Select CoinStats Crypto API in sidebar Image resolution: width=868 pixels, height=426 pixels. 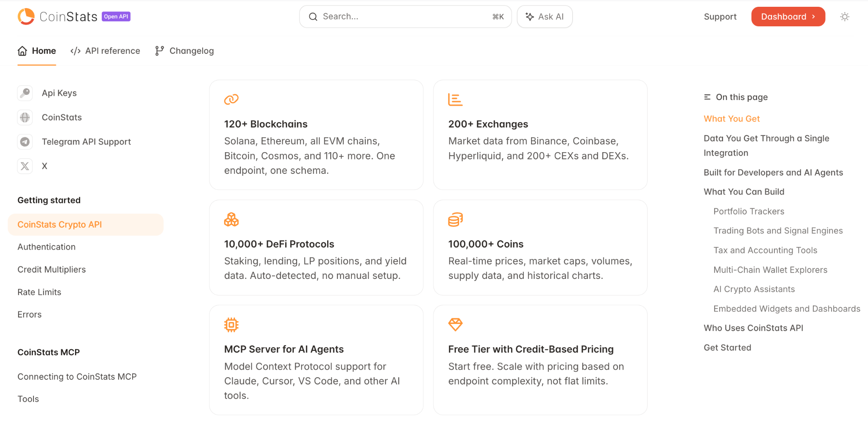click(x=86, y=225)
